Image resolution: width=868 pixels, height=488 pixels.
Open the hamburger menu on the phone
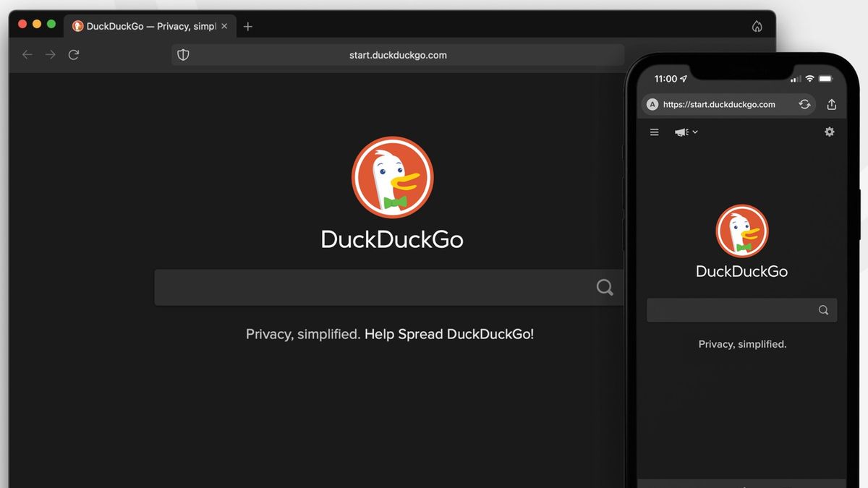[x=655, y=132]
